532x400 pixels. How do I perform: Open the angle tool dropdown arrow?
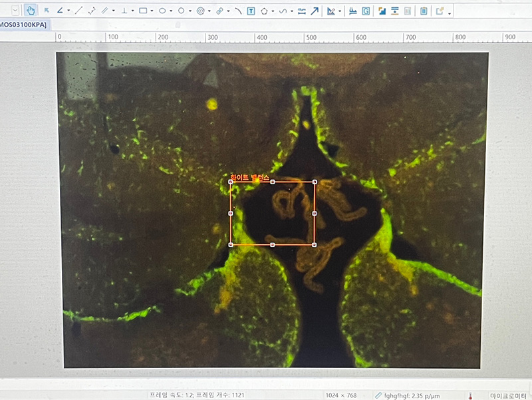tap(68, 11)
